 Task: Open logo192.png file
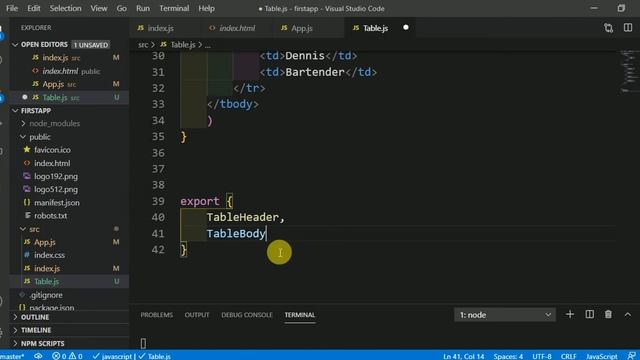[x=56, y=176]
